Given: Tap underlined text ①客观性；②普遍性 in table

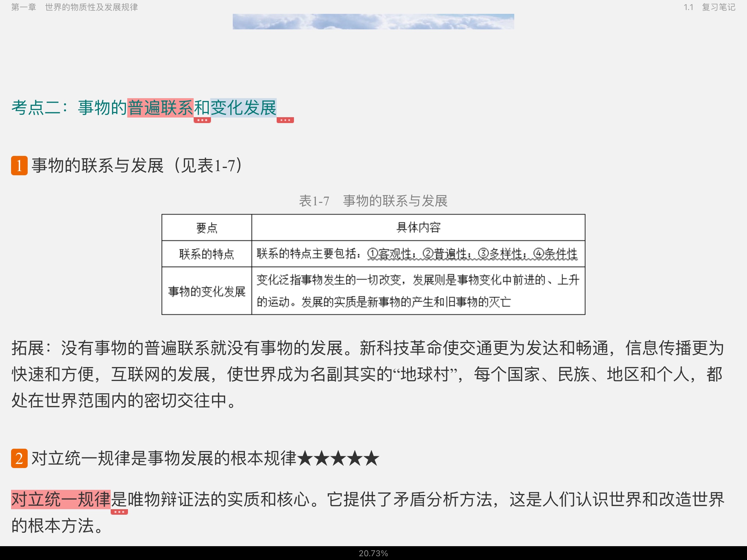Looking at the screenshot, I should click(x=418, y=254).
